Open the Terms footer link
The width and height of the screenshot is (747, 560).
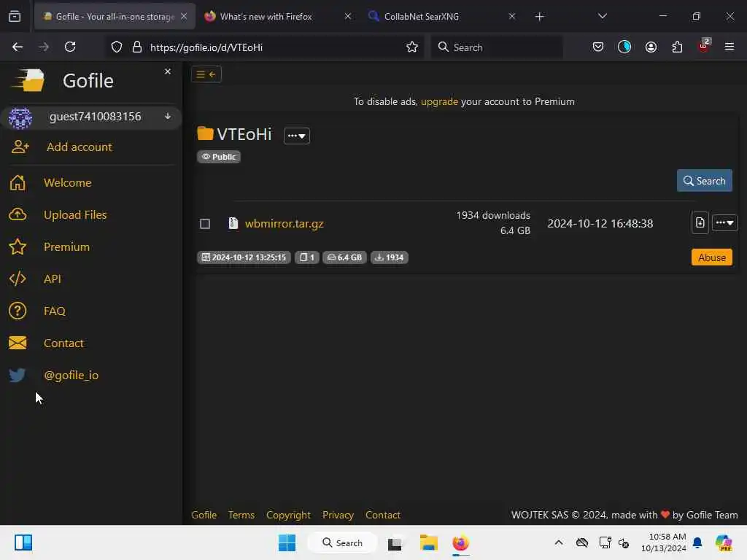tap(241, 515)
